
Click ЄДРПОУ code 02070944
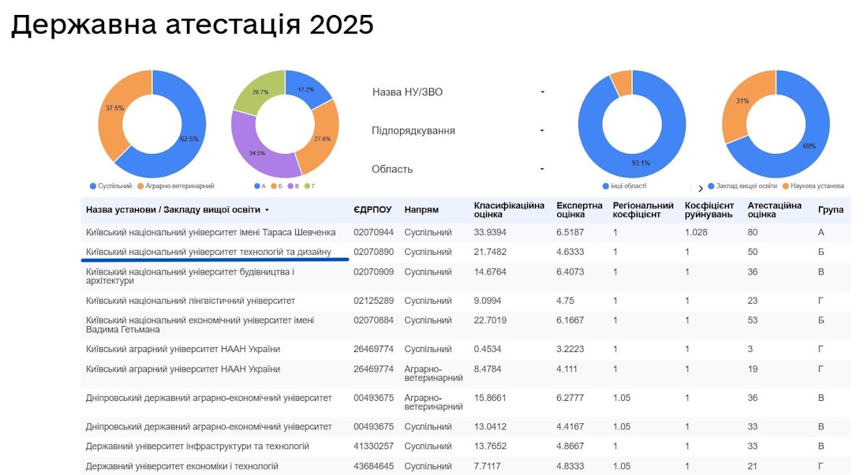[x=374, y=233]
